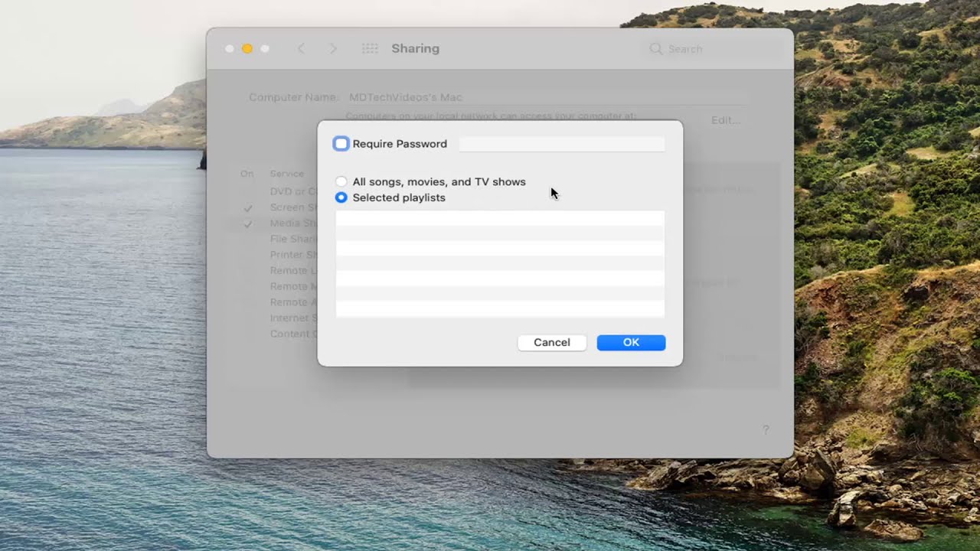Viewport: 980px width, 551px height.
Task: Choose the Selected playlists radio option
Action: 341,197
